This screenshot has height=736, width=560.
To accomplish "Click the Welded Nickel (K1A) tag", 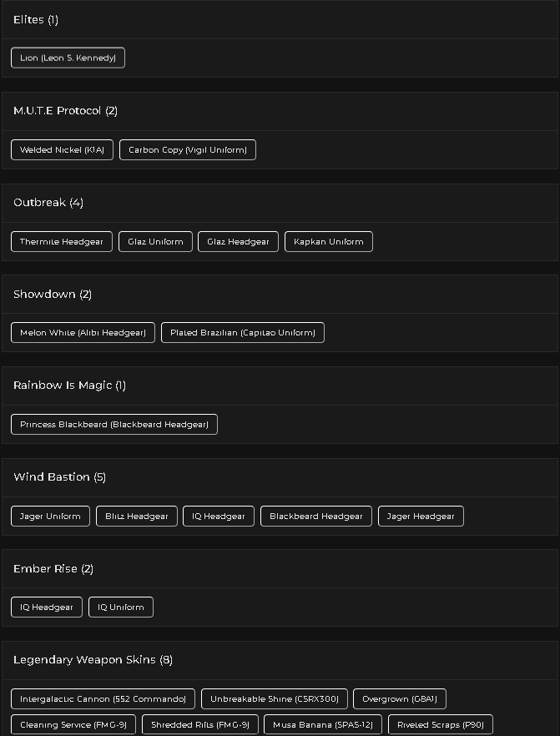I will point(62,149).
